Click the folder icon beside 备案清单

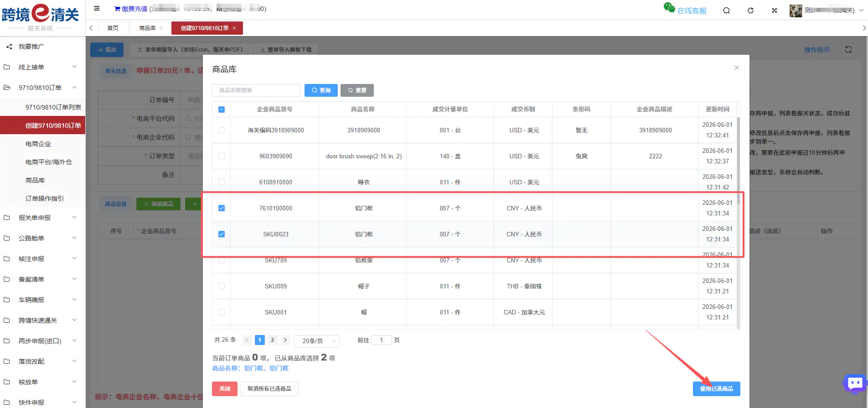point(7,279)
